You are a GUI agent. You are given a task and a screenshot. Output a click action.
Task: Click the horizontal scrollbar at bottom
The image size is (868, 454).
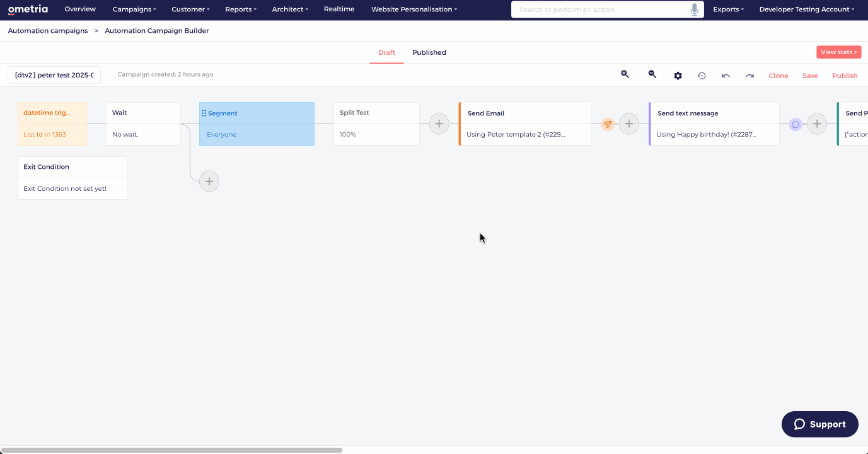click(171, 450)
